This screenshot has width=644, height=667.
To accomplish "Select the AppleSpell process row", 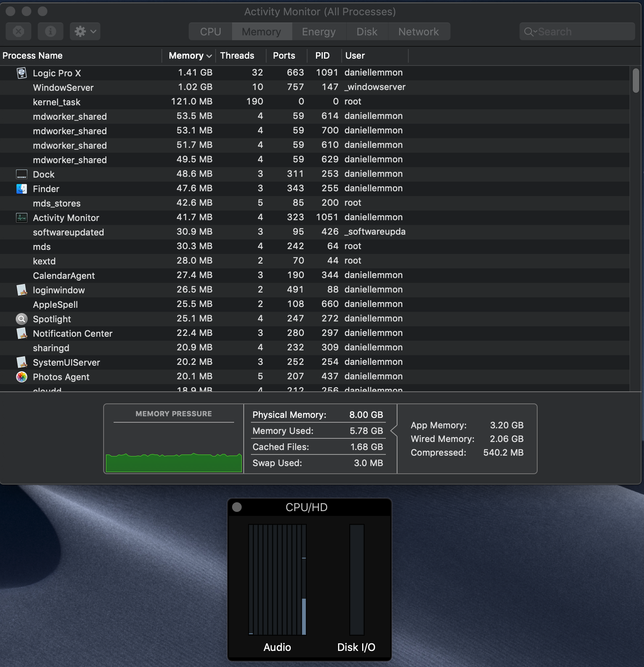I will click(315, 304).
